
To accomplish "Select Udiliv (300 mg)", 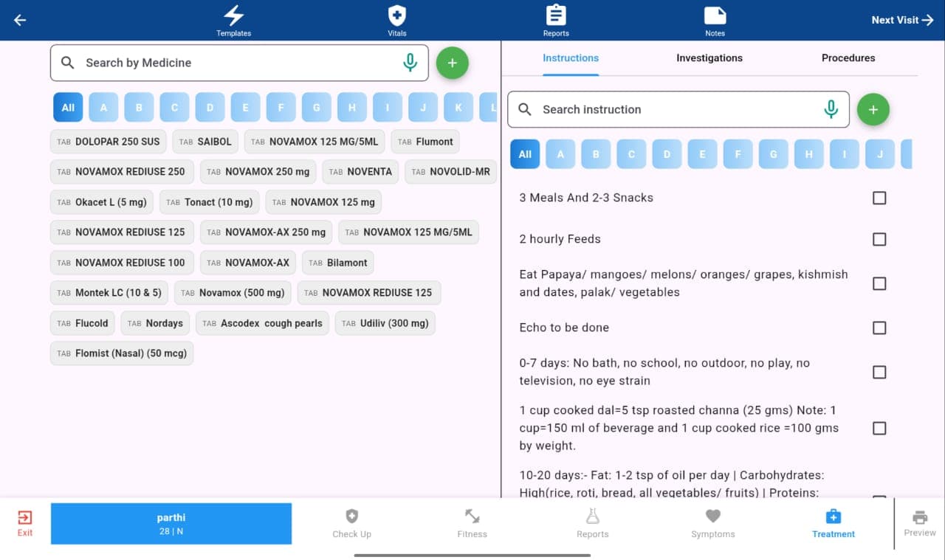I will point(385,323).
